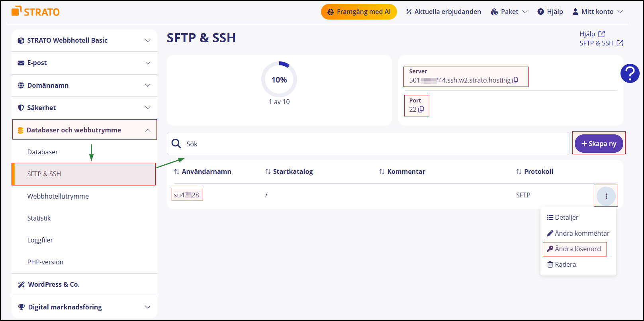This screenshot has width=644, height=321.
Task: Select the envelope icon next to E-post
Action: coord(20,63)
